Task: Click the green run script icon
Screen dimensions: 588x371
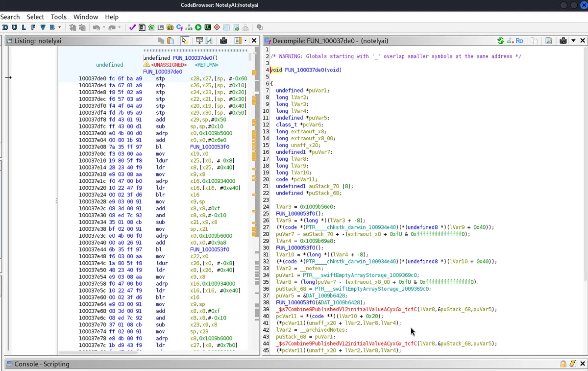Action: point(198,27)
